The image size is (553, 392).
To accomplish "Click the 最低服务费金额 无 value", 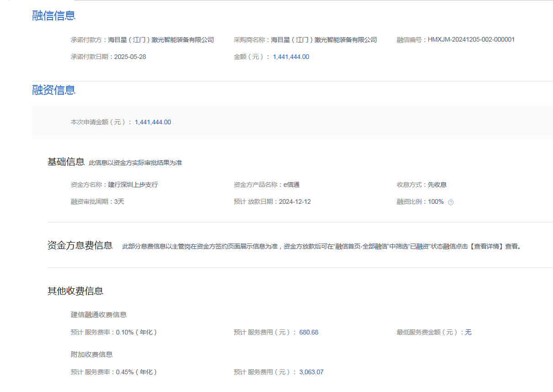I will (x=468, y=332).
